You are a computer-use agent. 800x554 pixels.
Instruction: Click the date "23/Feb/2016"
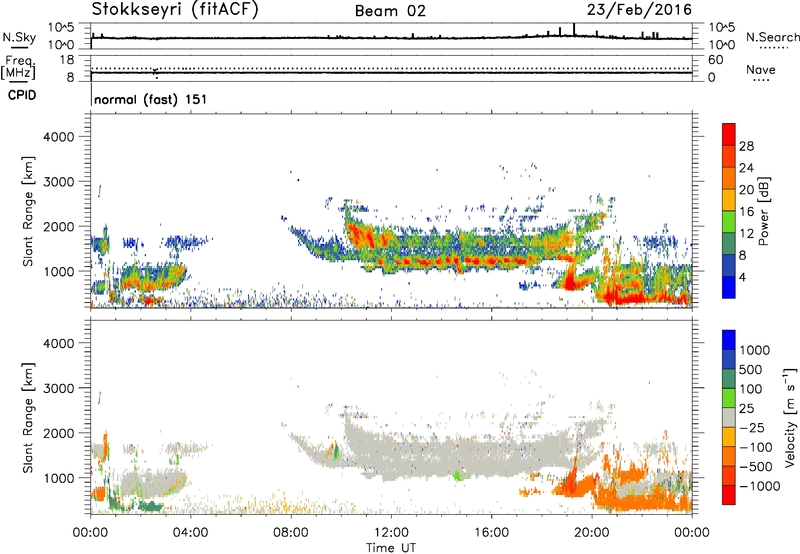click(x=639, y=9)
